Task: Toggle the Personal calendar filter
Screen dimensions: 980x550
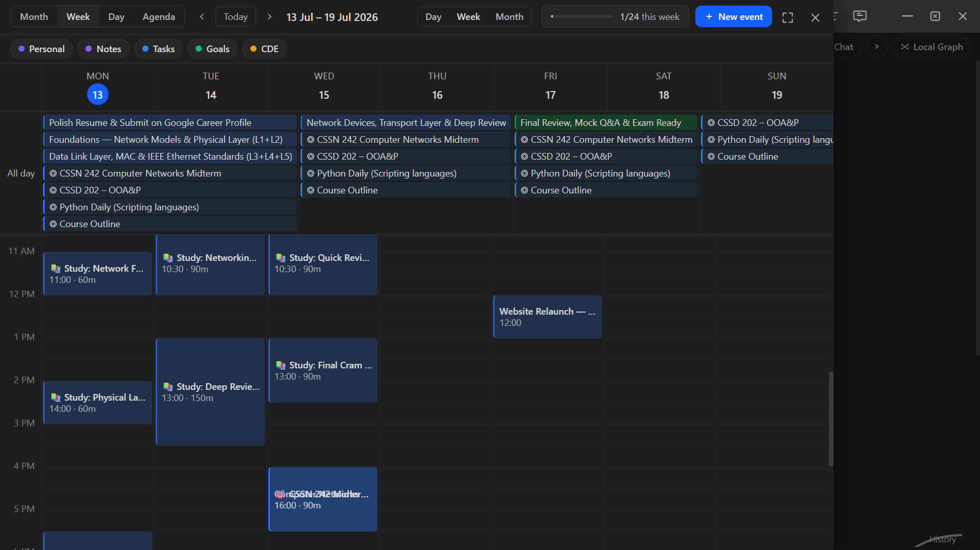Action: click(x=41, y=49)
